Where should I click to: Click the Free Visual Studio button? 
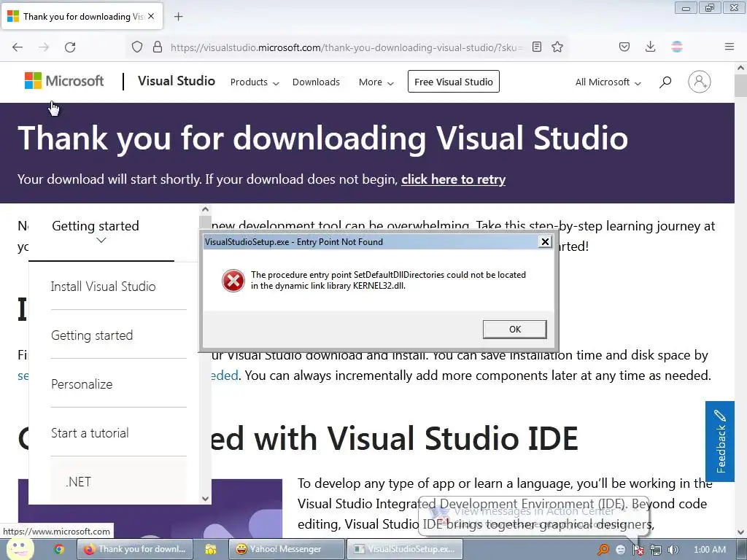(454, 82)
